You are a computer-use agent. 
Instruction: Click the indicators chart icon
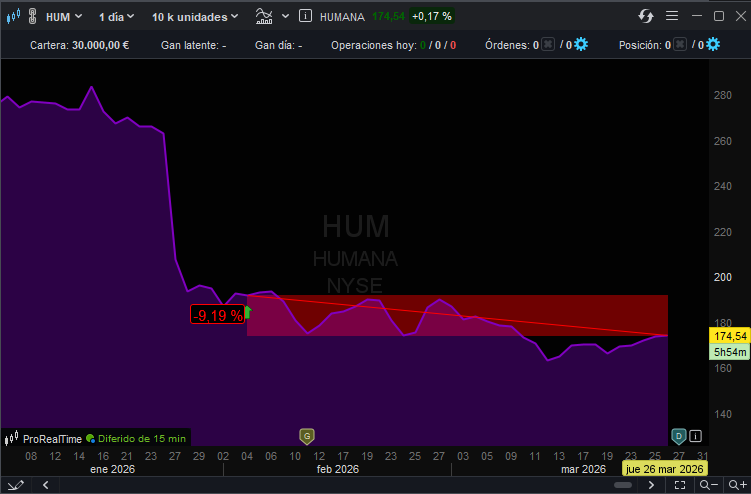[264, 16]
